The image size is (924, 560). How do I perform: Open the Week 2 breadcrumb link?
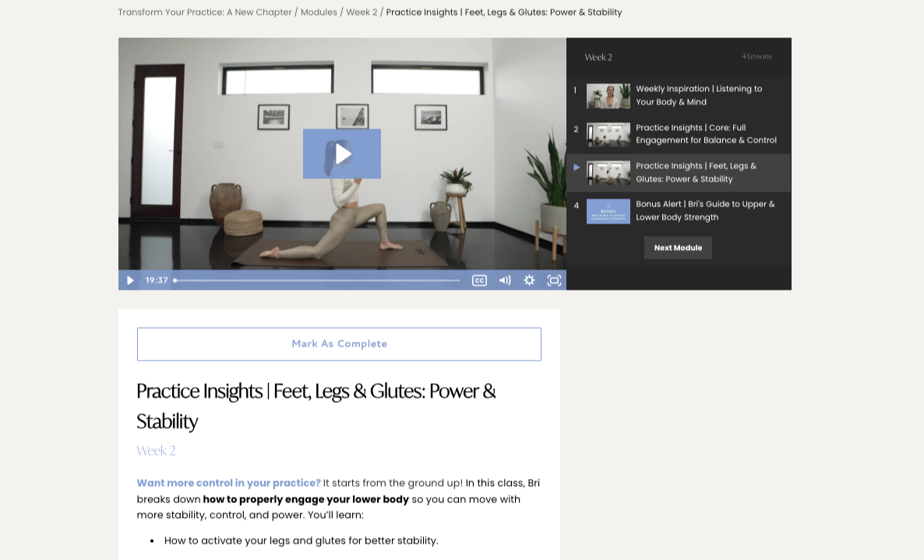tap(361, 12)
